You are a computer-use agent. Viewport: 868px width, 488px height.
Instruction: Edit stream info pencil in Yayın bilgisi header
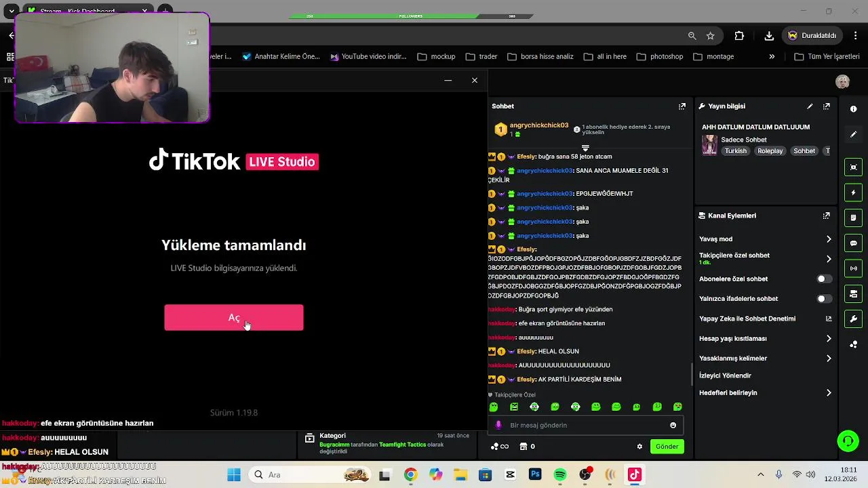(810, 106)
